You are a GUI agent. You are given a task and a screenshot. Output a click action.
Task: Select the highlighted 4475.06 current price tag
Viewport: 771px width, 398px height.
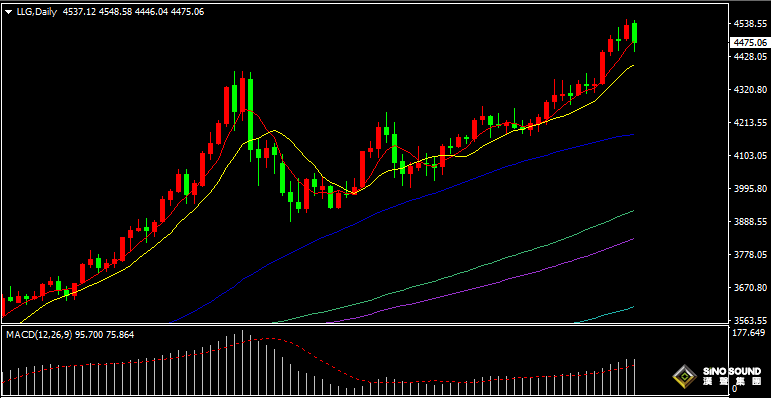point(749,42)
